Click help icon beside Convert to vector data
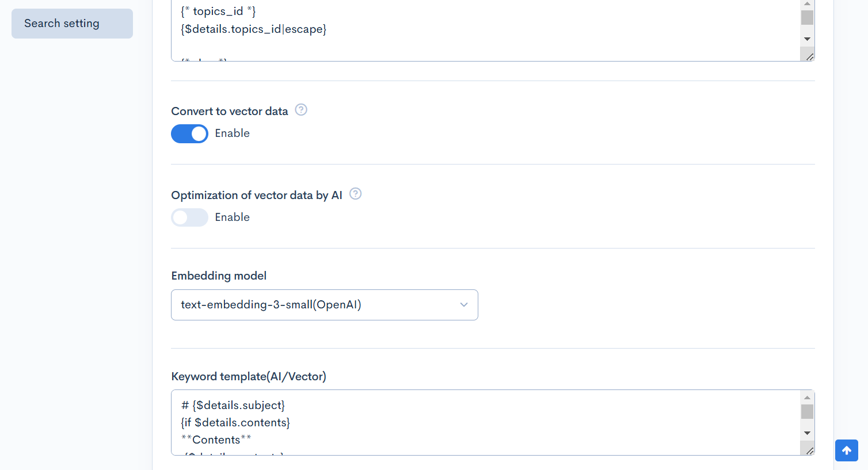Screen dimensions: 868x470 point(301,110)
